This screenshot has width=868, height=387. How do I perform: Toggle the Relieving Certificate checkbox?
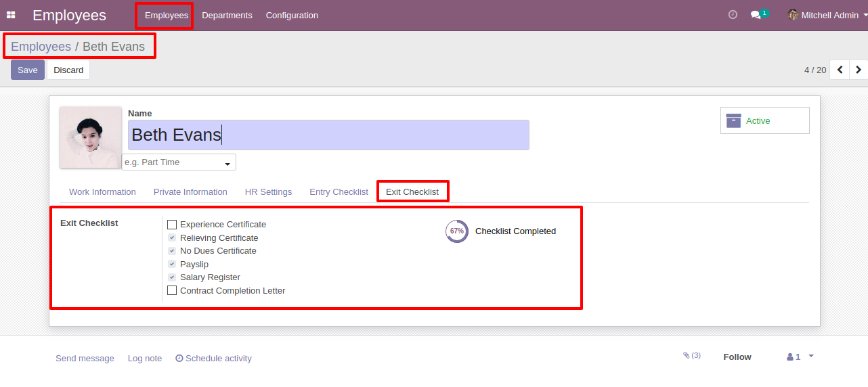(172, 237)
